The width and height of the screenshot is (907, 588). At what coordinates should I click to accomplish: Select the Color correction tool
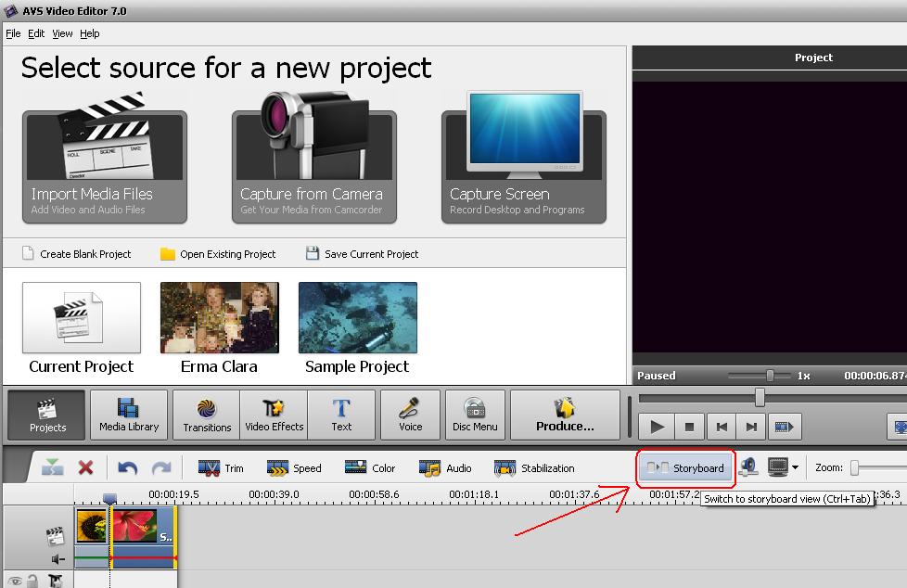370,468
